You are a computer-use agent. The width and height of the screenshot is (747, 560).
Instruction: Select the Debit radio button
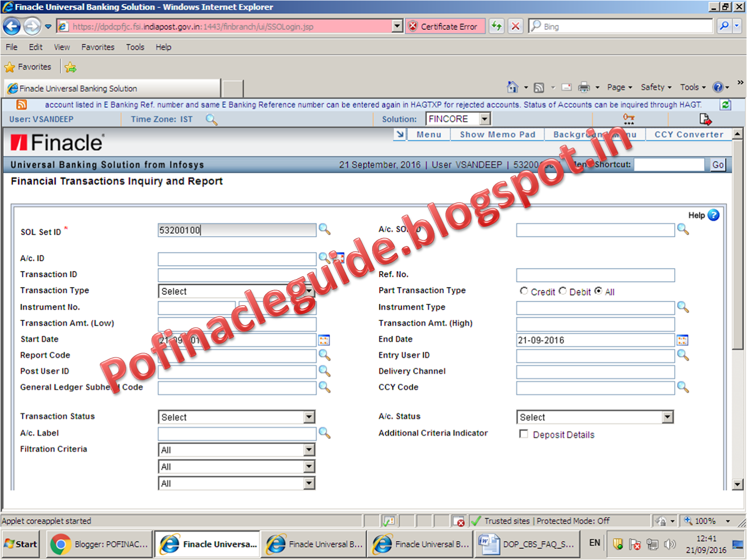563,290
